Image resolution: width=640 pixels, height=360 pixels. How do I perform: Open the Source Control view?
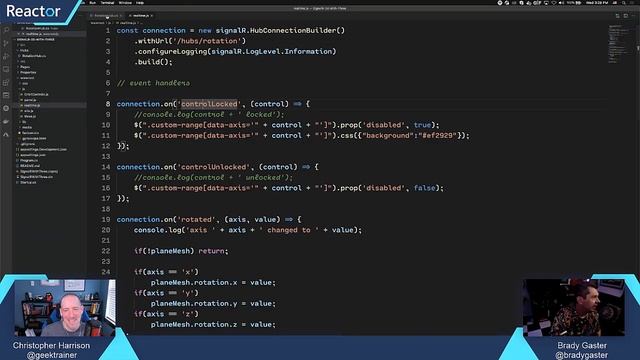tap(6, 43)
